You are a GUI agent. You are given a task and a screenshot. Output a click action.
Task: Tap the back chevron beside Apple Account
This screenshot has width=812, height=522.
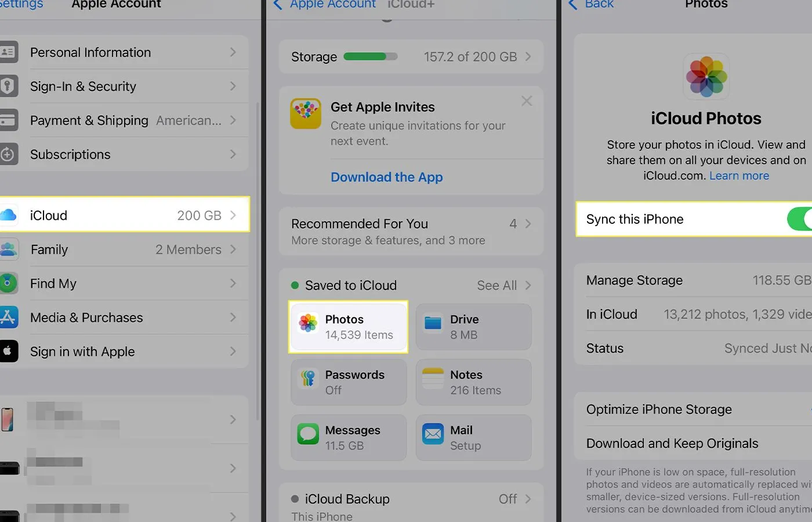(278, 5)
